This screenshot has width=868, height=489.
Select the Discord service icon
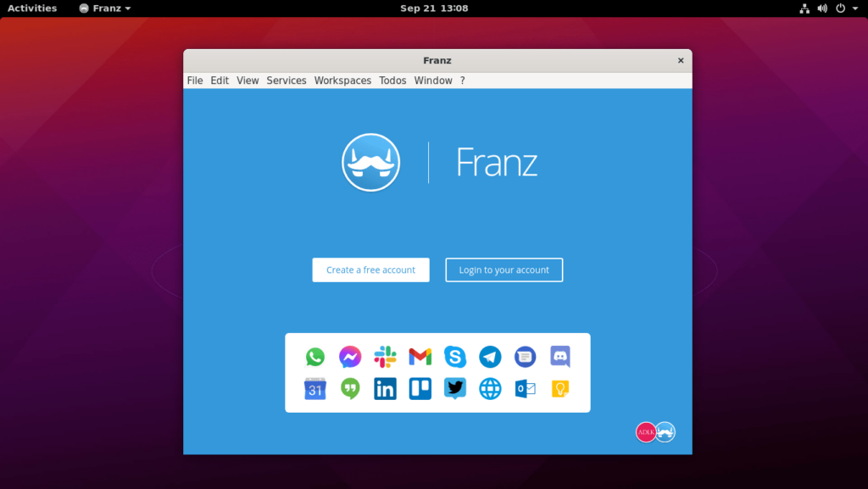pos(560,357)
